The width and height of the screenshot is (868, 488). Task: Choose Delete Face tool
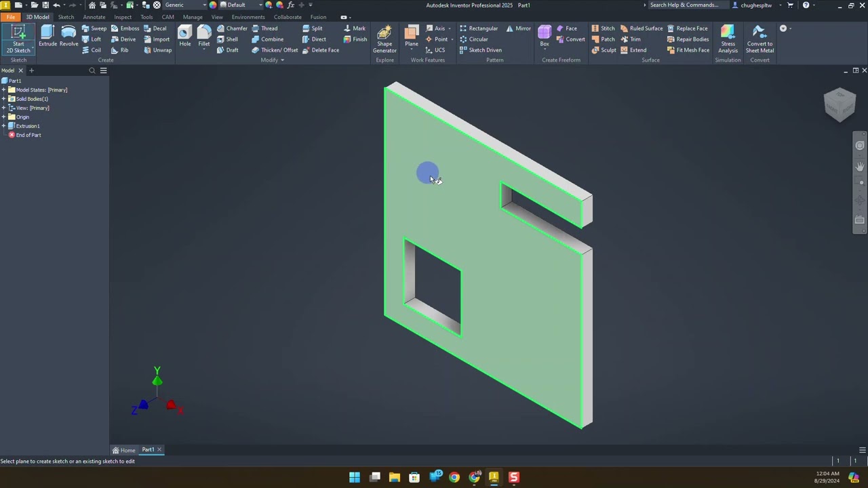tap(321, 50)
